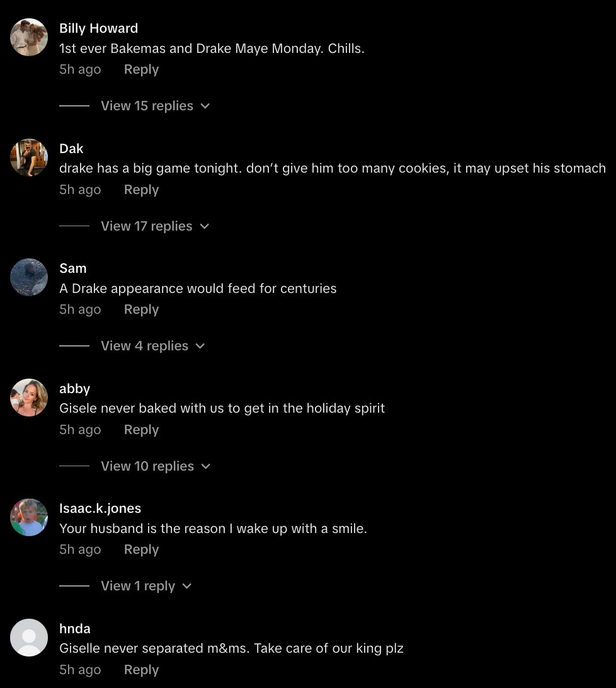Open Sam's profile avatar
The height and width of the screenshot is (688, 616).
pos(29,277)
